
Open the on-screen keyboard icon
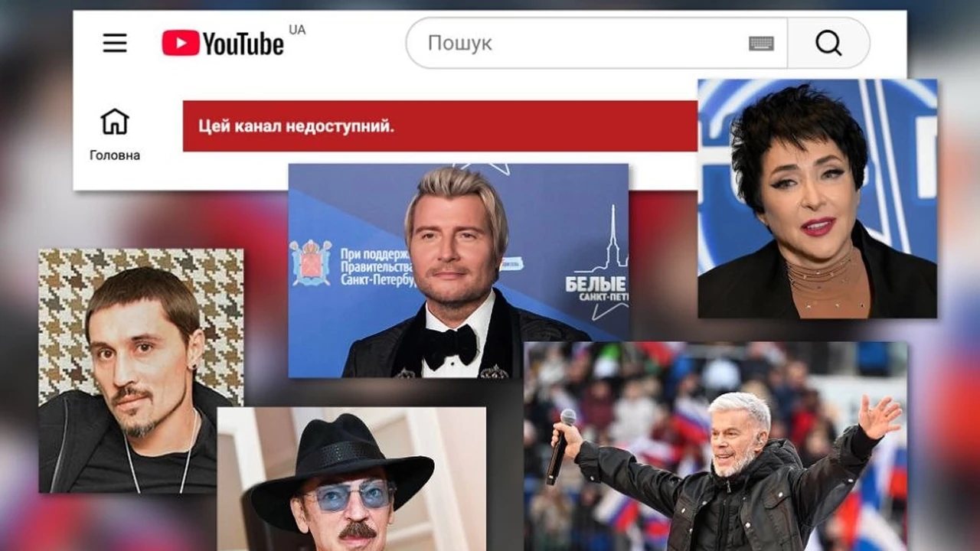[761, 44]
